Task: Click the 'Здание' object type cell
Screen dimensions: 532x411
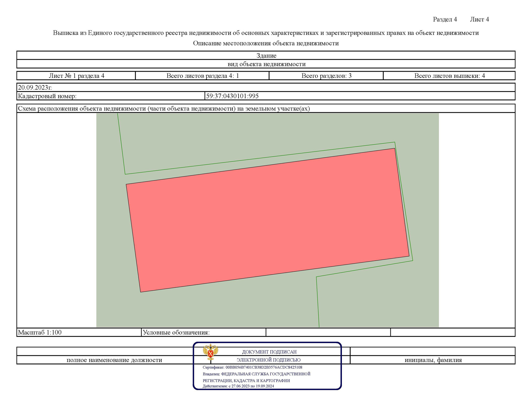Action: point(266,56)
